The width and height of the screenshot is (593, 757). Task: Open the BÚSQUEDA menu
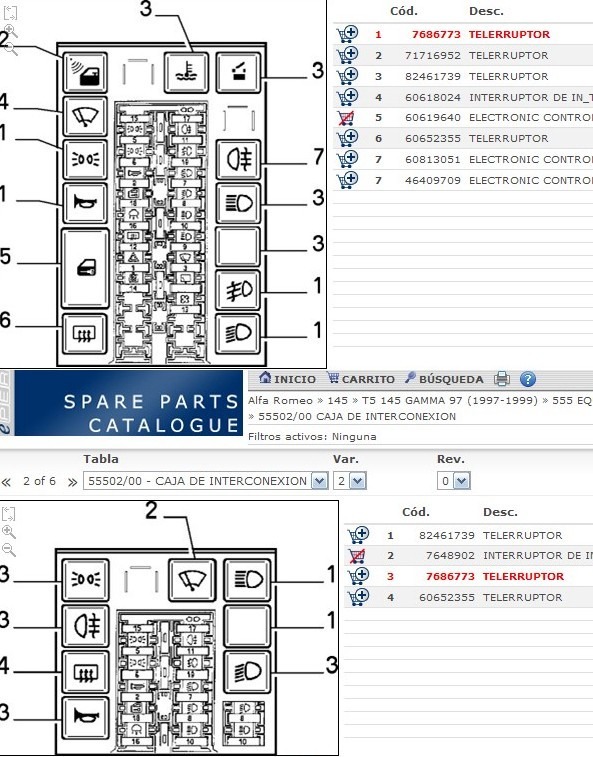click(444, 379)
